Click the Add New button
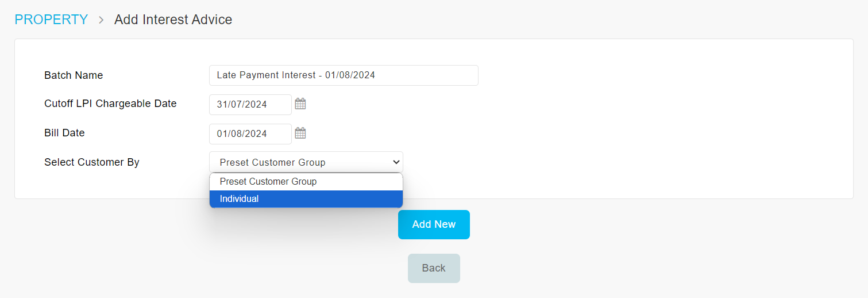The width and height of the screenshot is (868, 298). 434,224
